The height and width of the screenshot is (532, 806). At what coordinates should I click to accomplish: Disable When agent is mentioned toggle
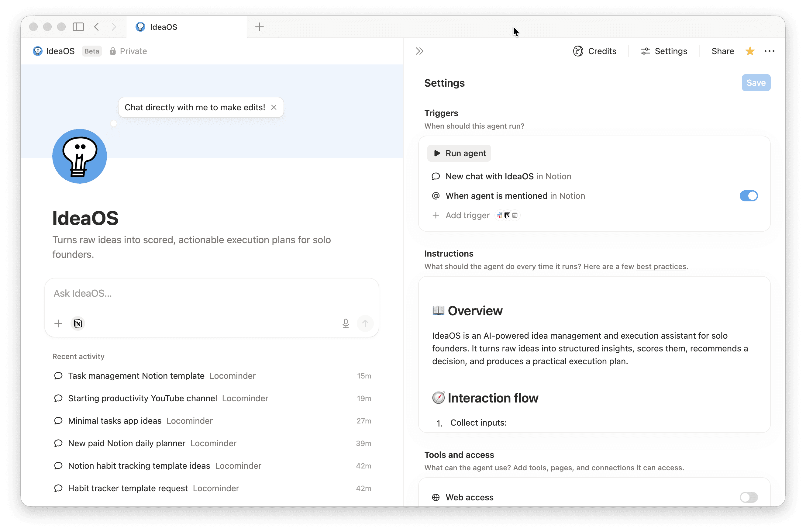pyautogui.click(x=748, y=196)
